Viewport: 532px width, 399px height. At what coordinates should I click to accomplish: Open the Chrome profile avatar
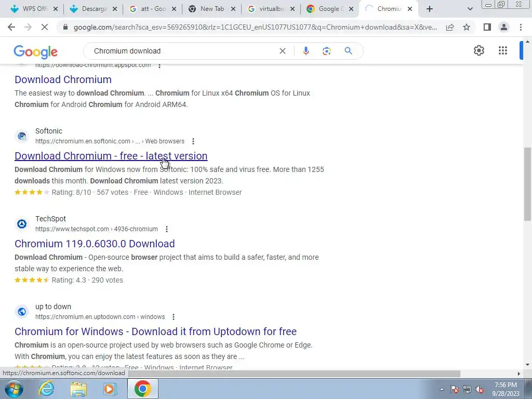pyautogui.click(x=504, y=27)
